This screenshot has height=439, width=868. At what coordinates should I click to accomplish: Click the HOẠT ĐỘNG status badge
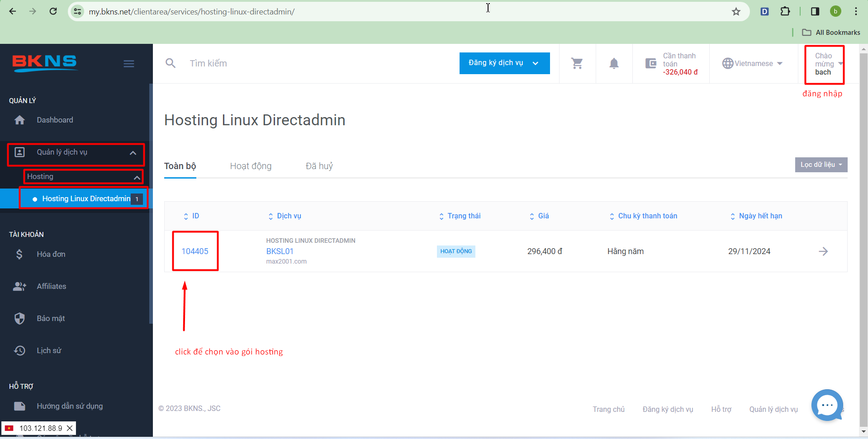pyautogui.click(x=456, y=251)
